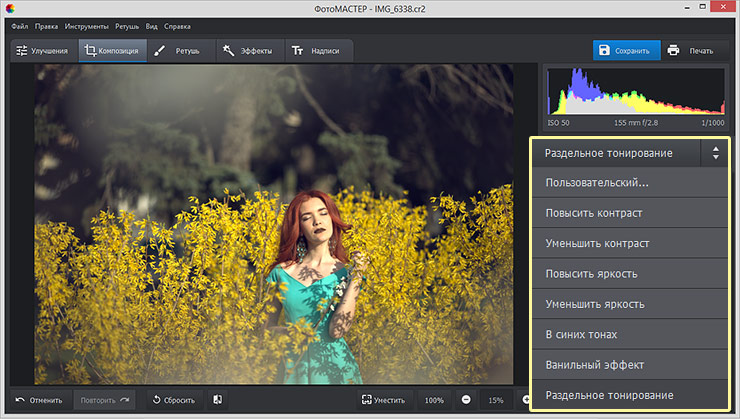Click the ФотоМАСТЕР app logo icon

(x=10, y=8)
